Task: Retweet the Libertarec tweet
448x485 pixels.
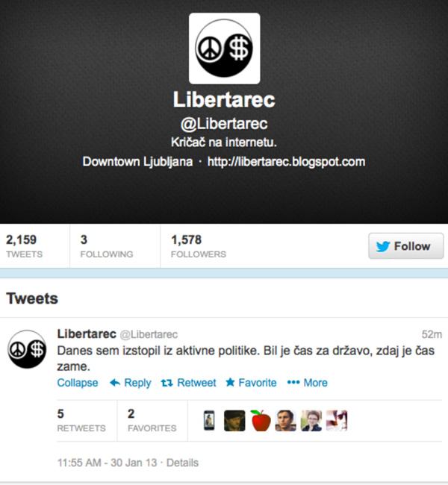Action: (188, 383)
